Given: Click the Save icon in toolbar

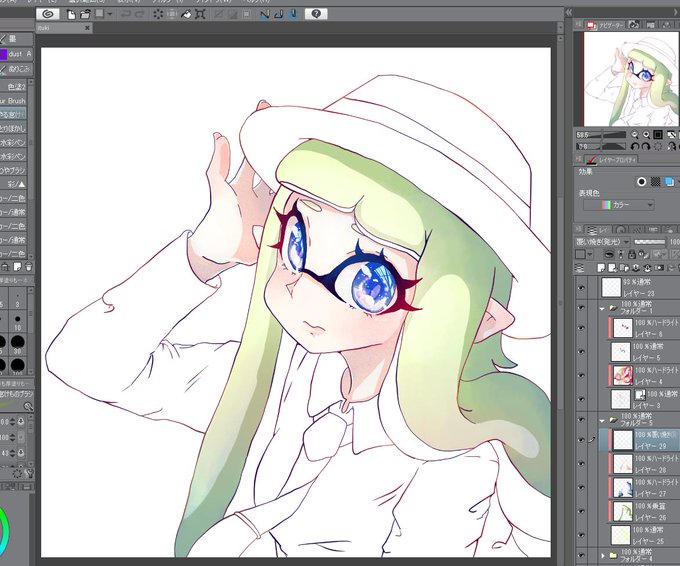Looking at the screenshot, I should pyautogui.click(x=100, y=14).
